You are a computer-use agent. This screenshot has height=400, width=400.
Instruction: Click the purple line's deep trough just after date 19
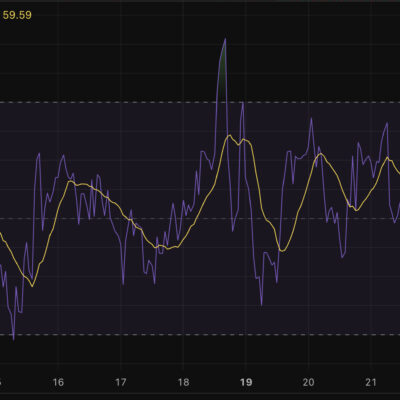pos(261,303)
